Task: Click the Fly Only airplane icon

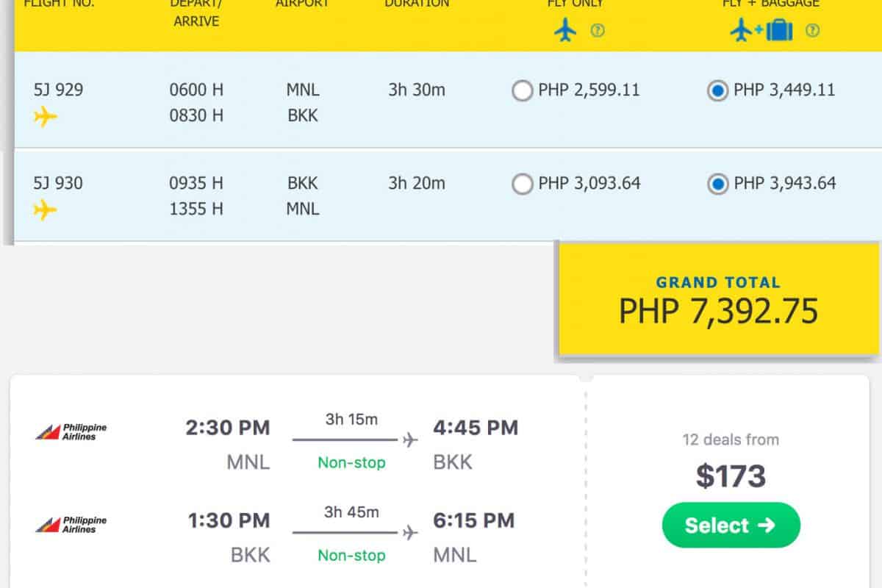Action: tap(565, 31)
